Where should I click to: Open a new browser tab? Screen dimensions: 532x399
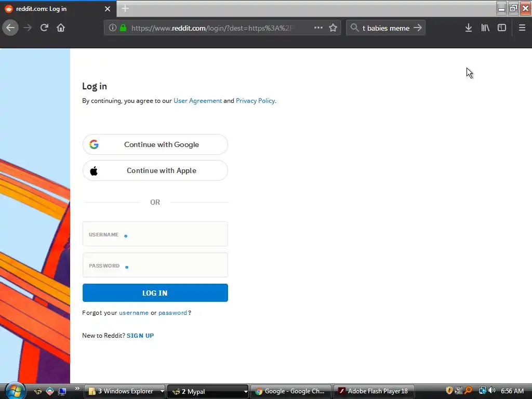coord(125,8)
